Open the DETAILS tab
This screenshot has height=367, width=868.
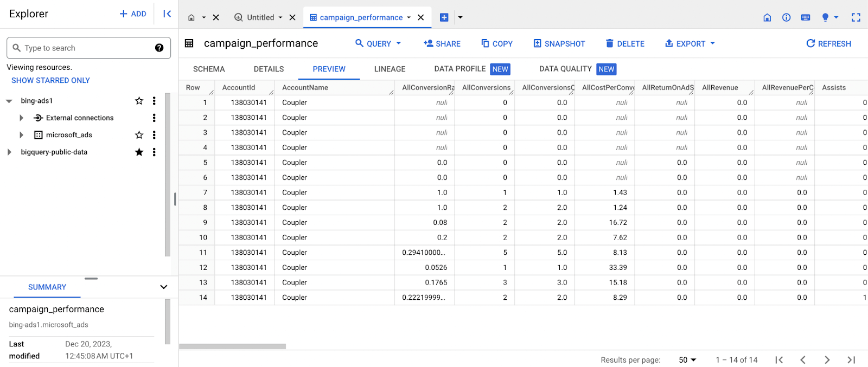269,69
